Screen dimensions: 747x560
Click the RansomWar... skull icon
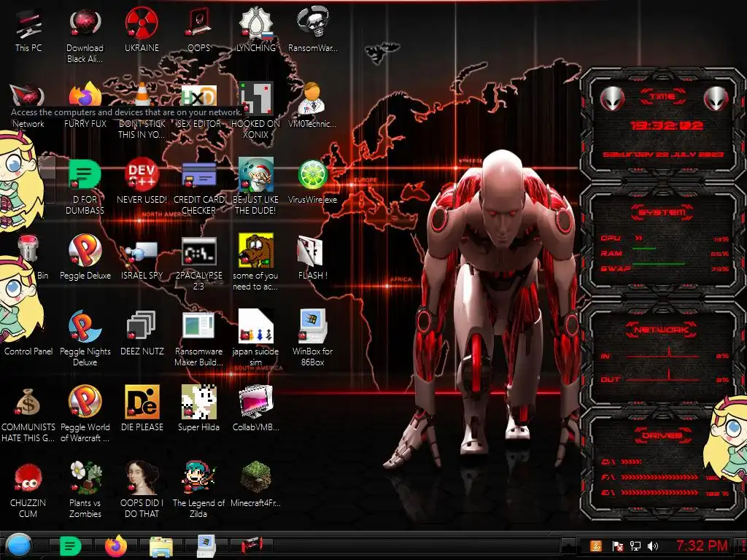(x=312, y=31)
